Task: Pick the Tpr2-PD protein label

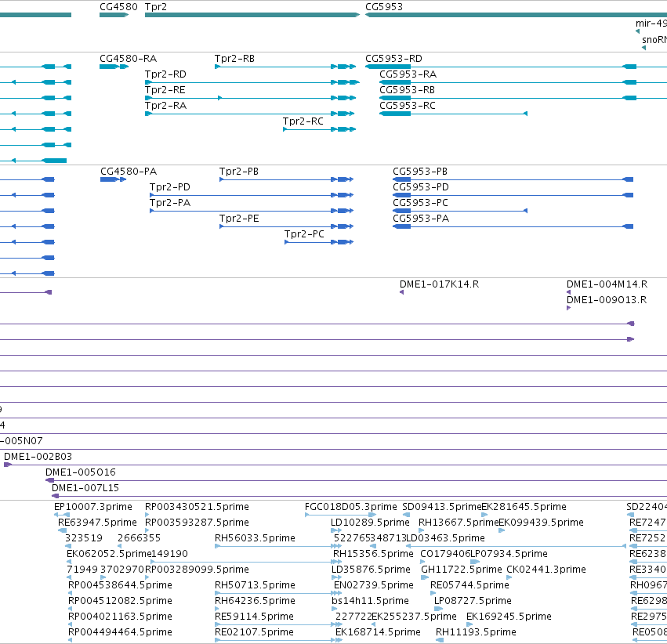Action: [x=170, y=187]
